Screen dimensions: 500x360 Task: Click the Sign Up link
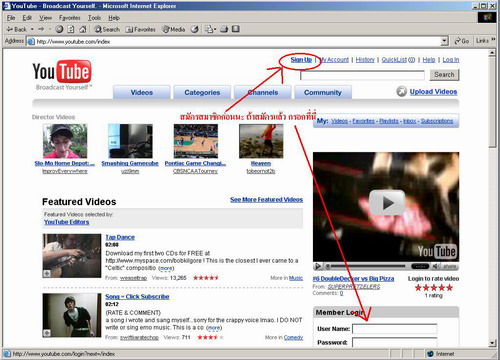[x=301, y=60]
